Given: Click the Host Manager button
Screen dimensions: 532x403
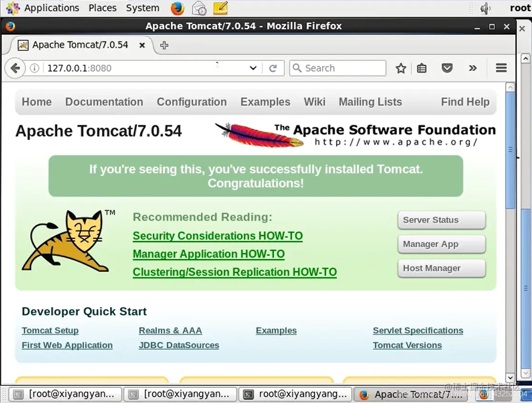Looking at the screenshot, I should (x=442, y=268).
